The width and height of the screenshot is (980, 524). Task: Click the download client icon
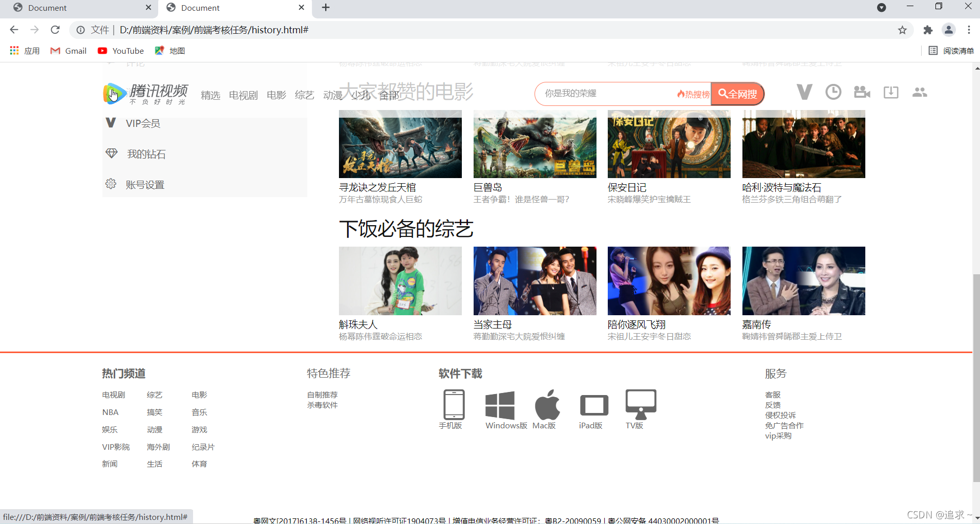[x=891, y=92]
